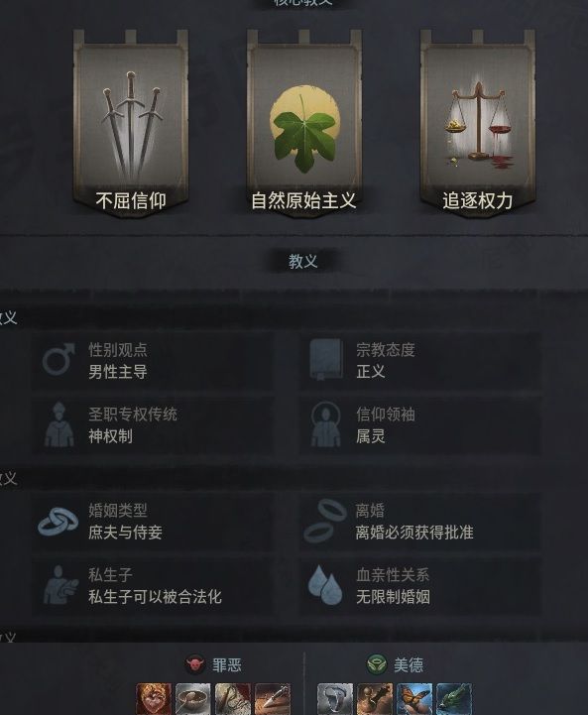
Task: Click the male symbol gender doctrine icon
Action: (59, 359)
